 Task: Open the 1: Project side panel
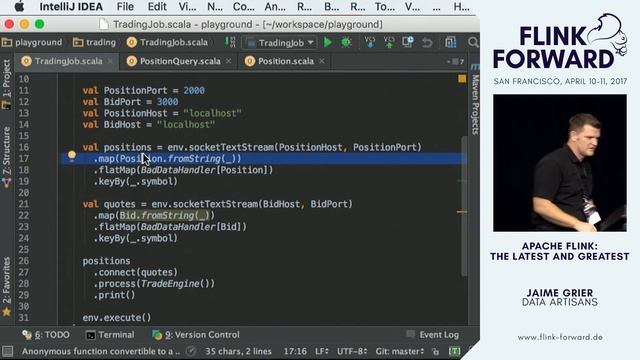pos(7,84)
